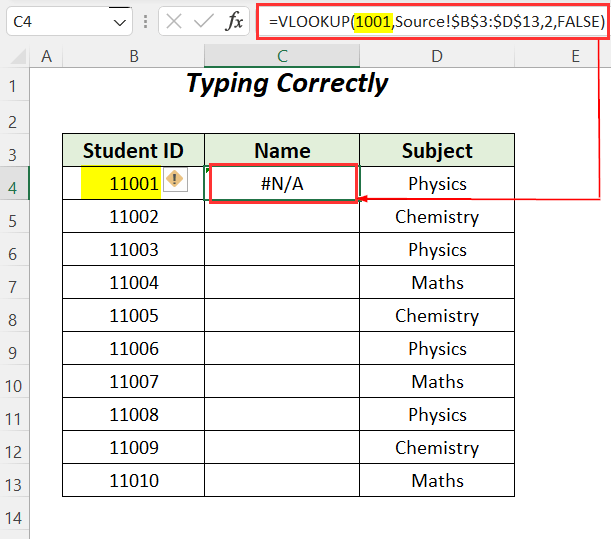The image size is (611, 539).
Task: Select the cell containing 11004
Action: [x=133, y=282]
